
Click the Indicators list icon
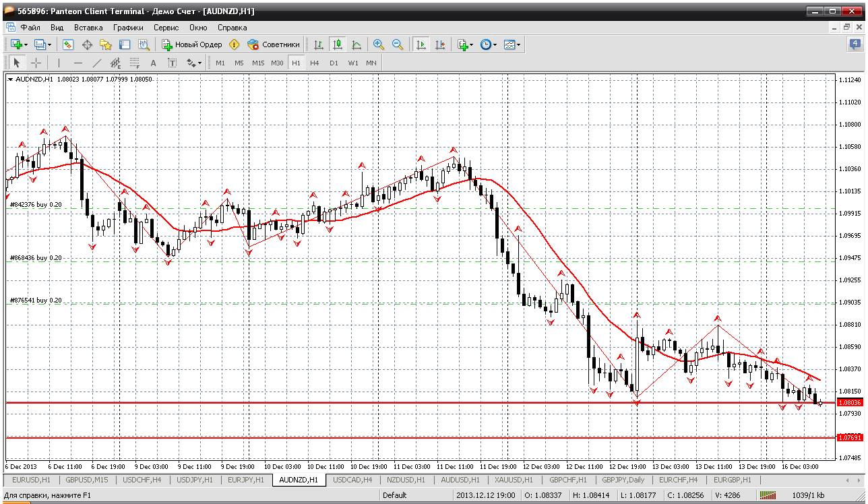pos(462,44)
